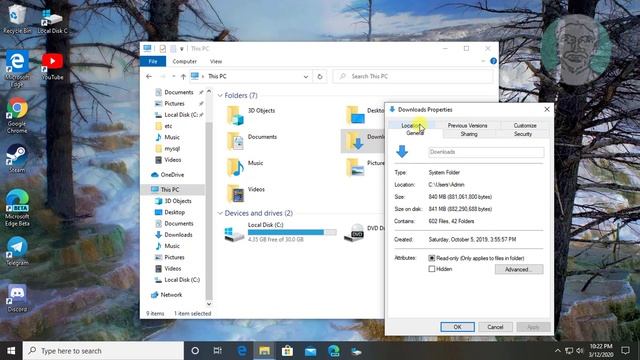Open recent locations dropdown arrow
This screenshot has height=360, width=640.
pos(173,76)
